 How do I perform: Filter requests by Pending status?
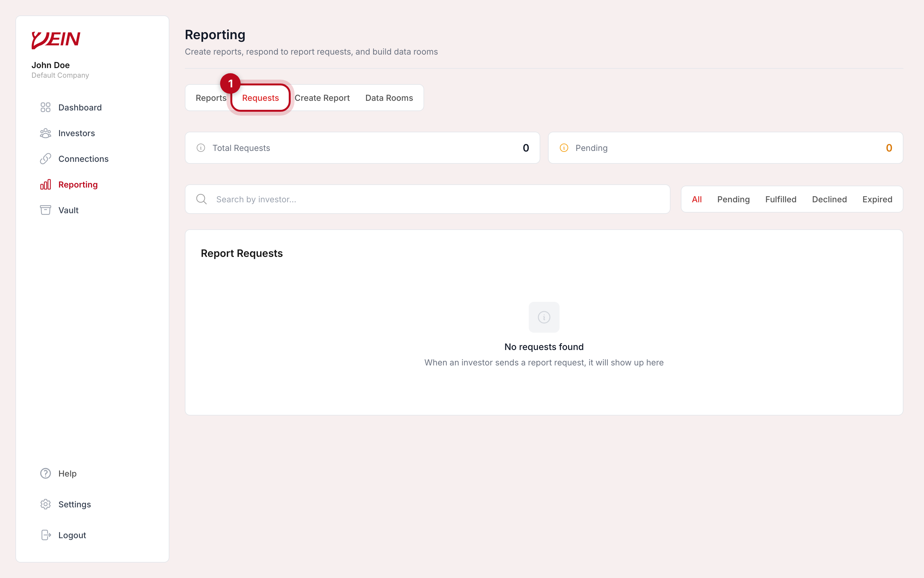click(x=733, y=199)
